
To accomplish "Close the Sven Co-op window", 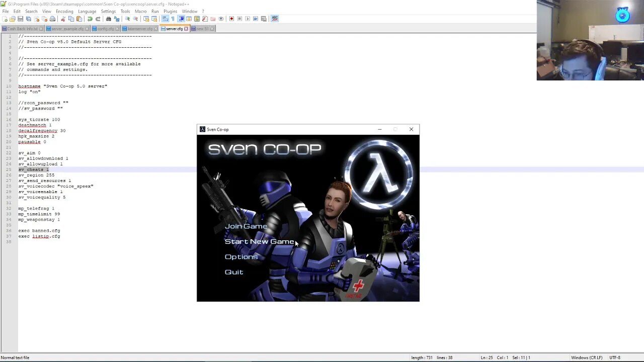I will pyautogui.click(x=411, y=129).
